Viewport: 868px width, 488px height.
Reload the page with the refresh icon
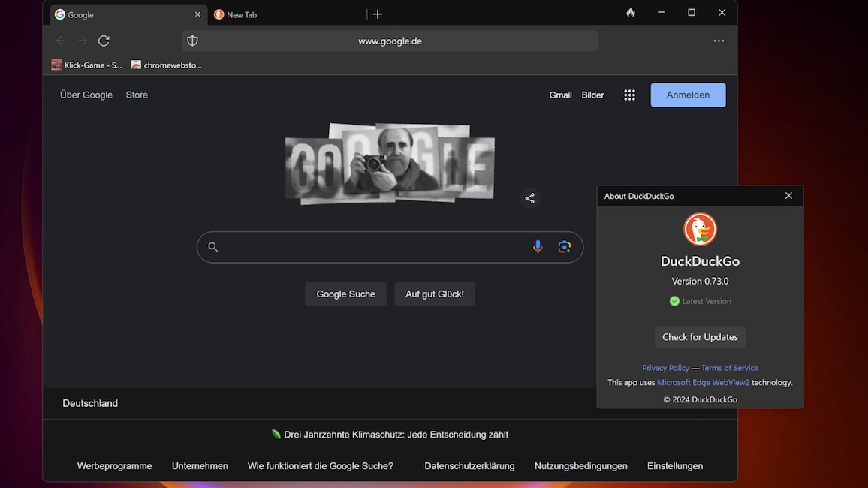104,41
